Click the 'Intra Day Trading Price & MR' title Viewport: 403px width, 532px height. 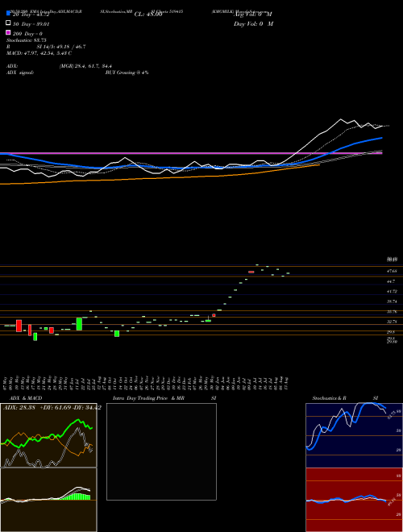pos(148,398)
